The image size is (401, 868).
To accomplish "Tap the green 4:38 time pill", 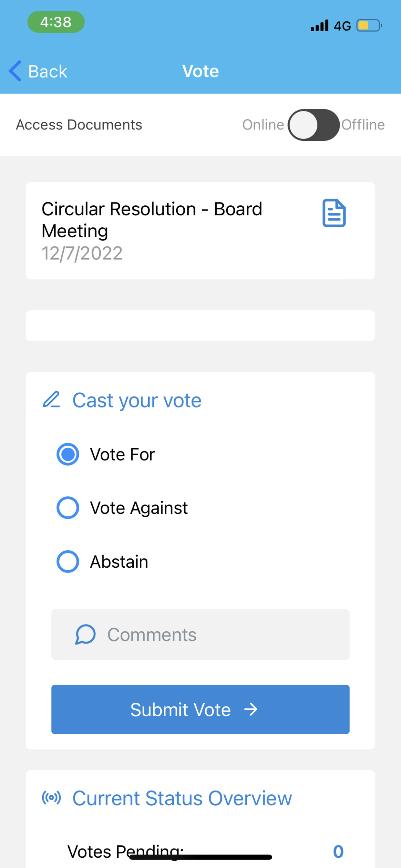I will 56,22.
